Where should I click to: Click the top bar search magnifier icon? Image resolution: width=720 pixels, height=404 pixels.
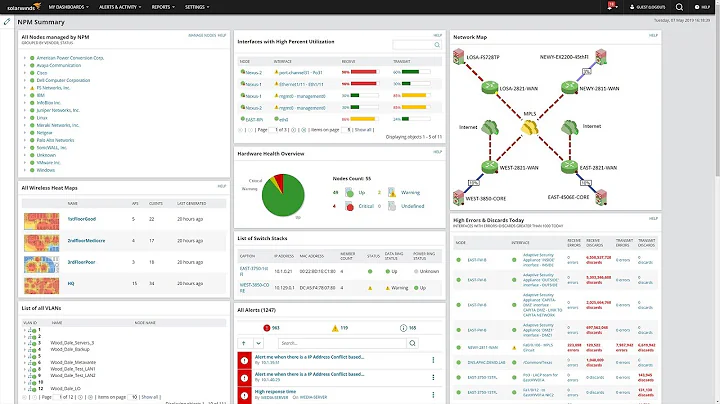pos(679,7)
